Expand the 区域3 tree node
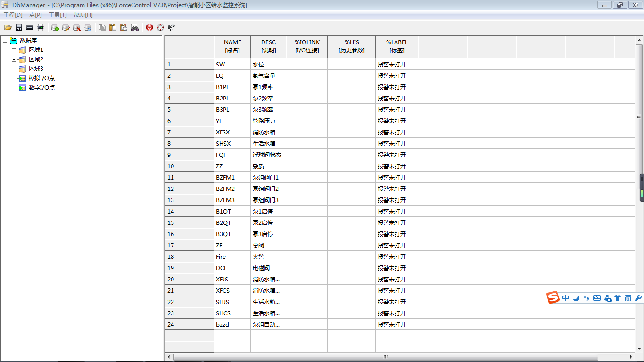Viewport: 644px width, 362px height. point(14,69)
